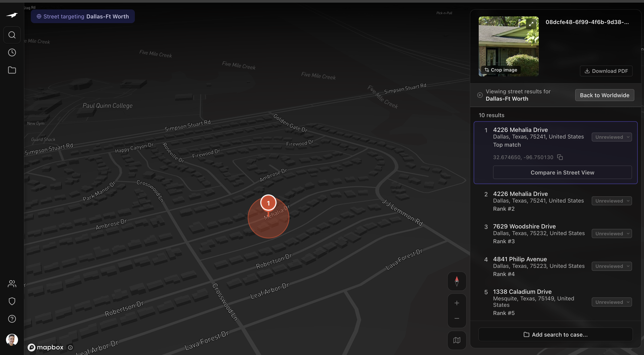
Task: Toggle the map style button
Action: [456, 340]
